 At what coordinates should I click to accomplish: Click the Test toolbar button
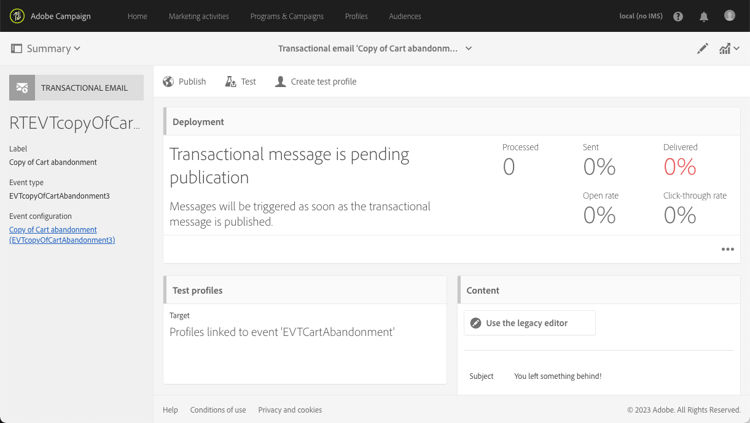[x=240, y=82]
